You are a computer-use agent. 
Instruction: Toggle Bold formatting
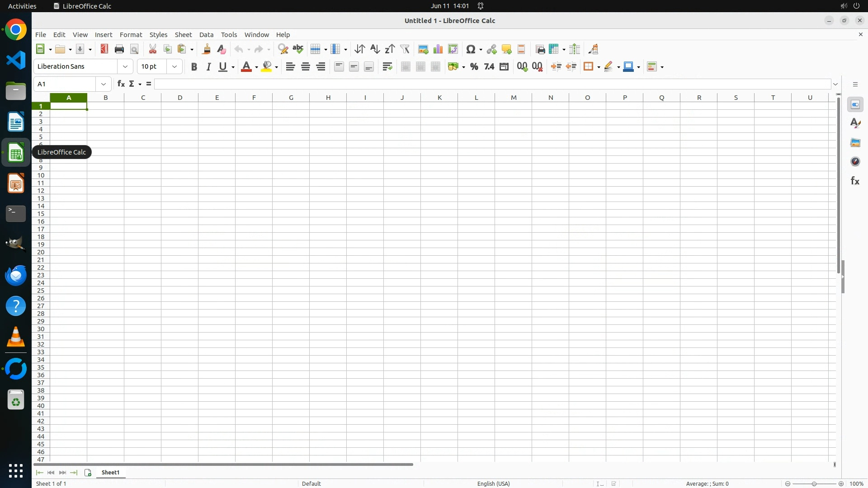pos(194,67)
